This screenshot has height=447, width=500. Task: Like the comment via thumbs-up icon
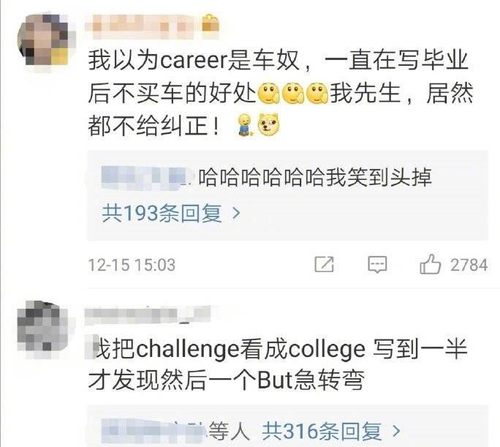click(x=430, y=264)
